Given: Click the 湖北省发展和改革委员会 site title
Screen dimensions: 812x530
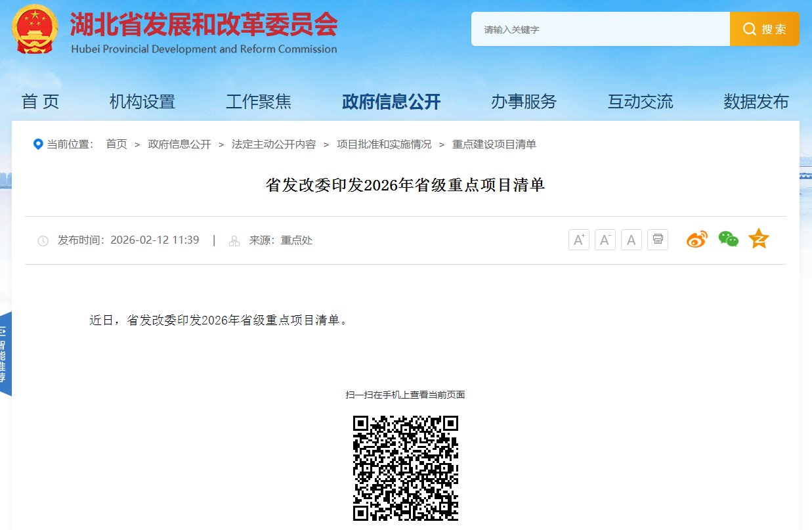Looking at the screenshot, I should pos(203,25).
